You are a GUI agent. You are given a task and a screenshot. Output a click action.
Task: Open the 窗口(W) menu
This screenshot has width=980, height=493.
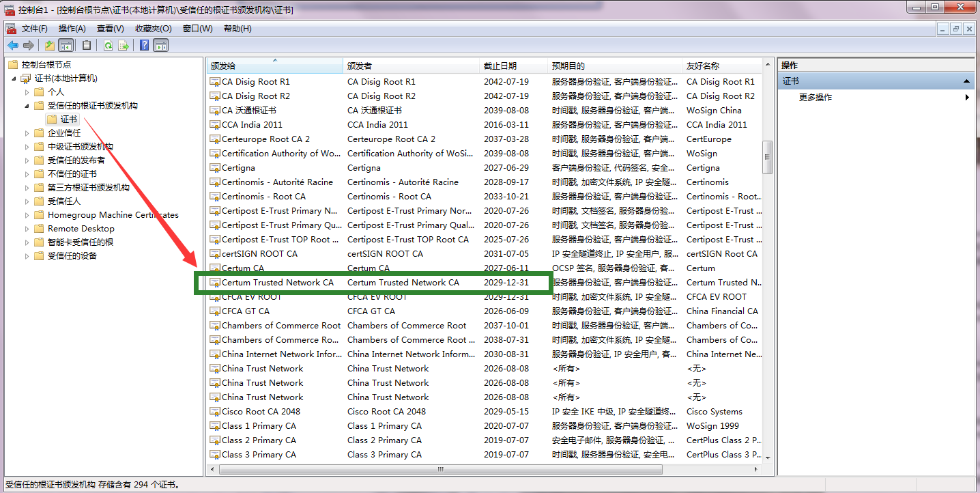(198, 29)
